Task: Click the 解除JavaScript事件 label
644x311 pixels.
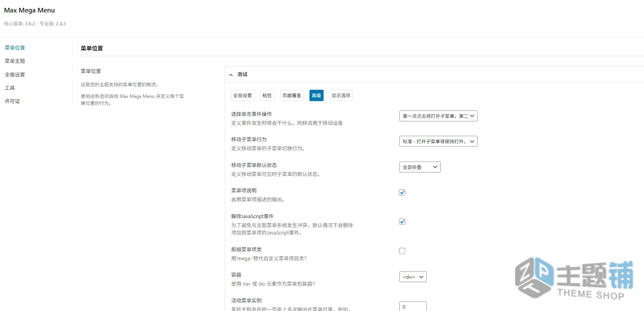Action: click(x=252, y=216)
